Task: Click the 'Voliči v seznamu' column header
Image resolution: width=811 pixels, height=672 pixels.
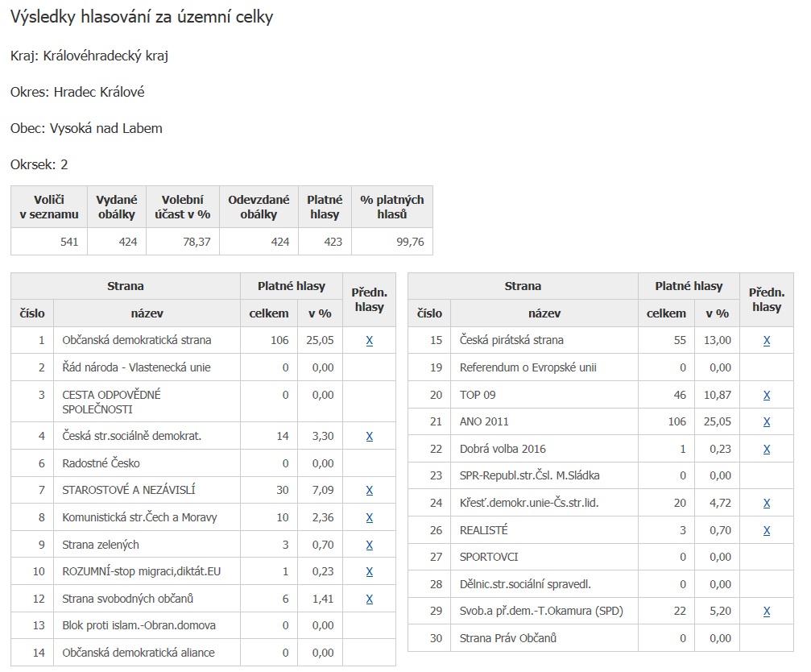Action: (49, 207)
